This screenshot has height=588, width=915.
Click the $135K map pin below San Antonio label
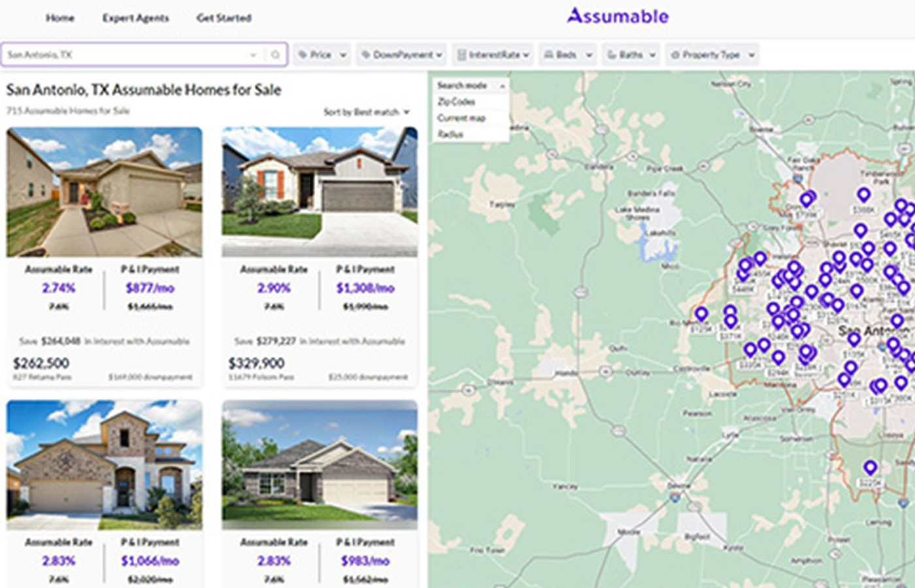click(854, 340)
